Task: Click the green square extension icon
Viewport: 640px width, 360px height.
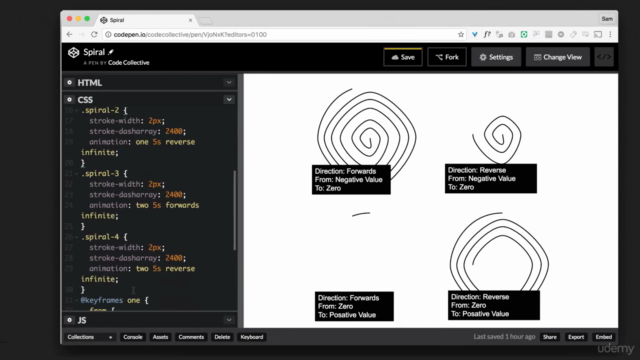Action: [524, 35]
